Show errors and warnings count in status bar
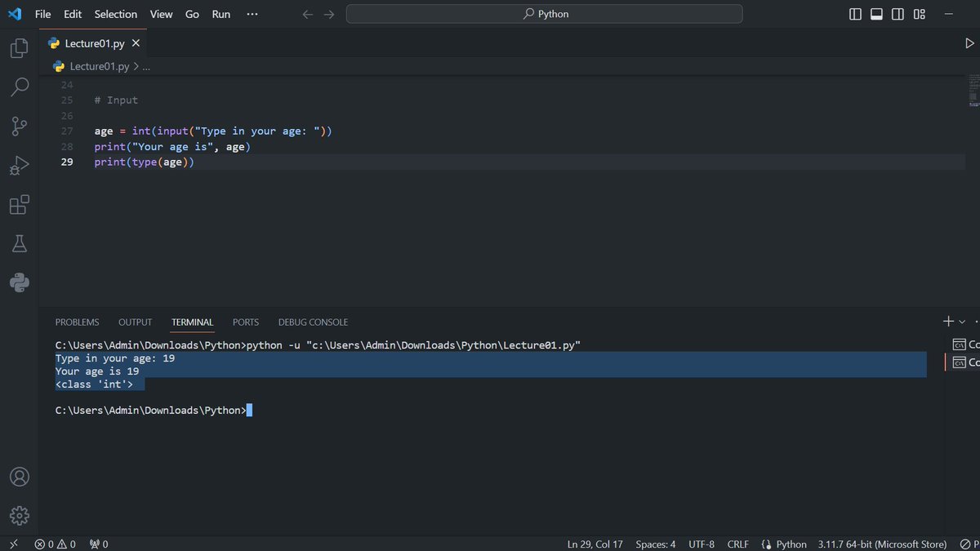 pyautogui.click(x=55, y=544)
